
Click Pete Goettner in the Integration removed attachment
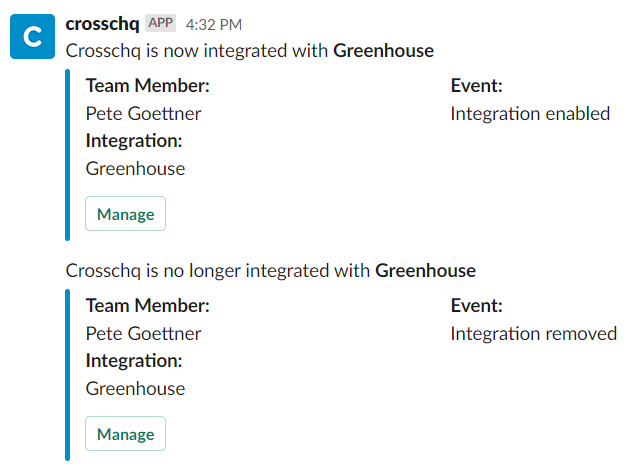(143, 334)
